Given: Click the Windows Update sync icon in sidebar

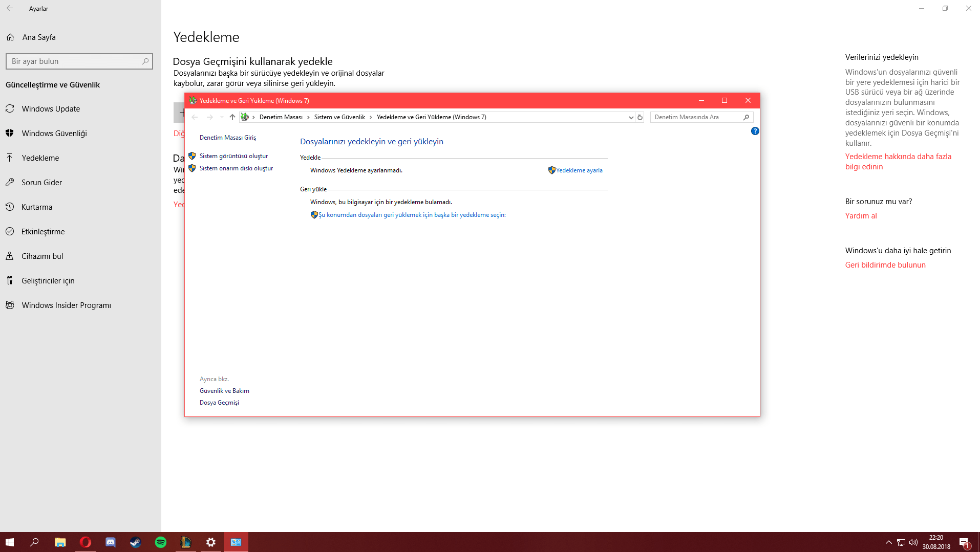Looking at the screenshot, I should (x=10, y=108).
